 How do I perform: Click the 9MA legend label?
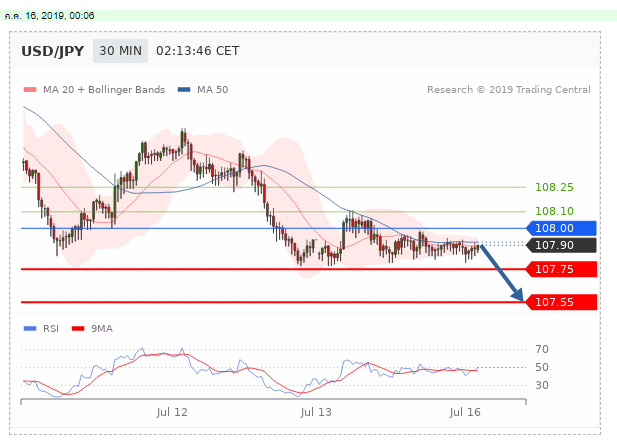(102, 328)
